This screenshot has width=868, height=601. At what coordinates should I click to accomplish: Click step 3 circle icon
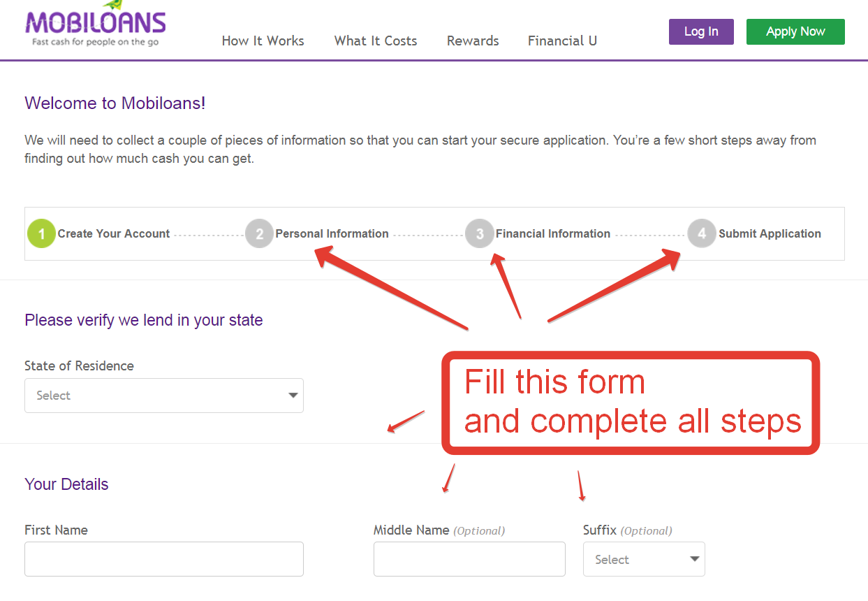tap(480, 233)
